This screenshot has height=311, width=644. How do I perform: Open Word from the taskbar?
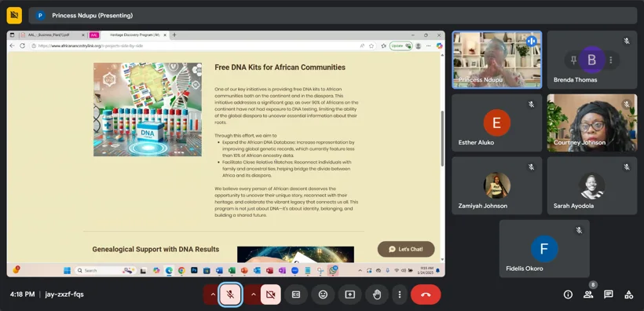coord(219,270)
